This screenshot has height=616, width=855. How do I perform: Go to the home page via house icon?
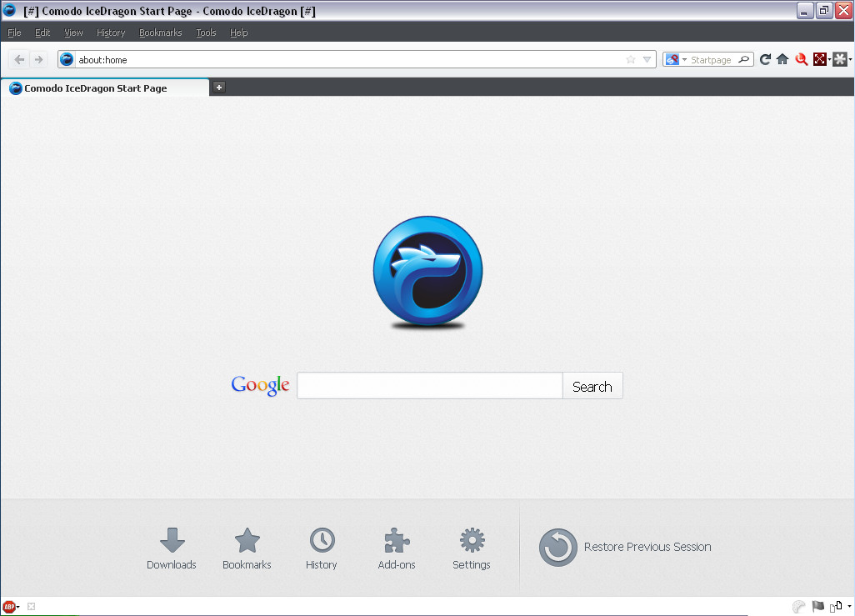(782, 59)
